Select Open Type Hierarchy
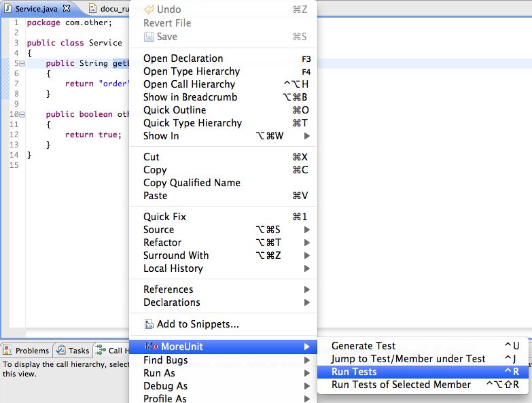 click(x=224, y=71)
